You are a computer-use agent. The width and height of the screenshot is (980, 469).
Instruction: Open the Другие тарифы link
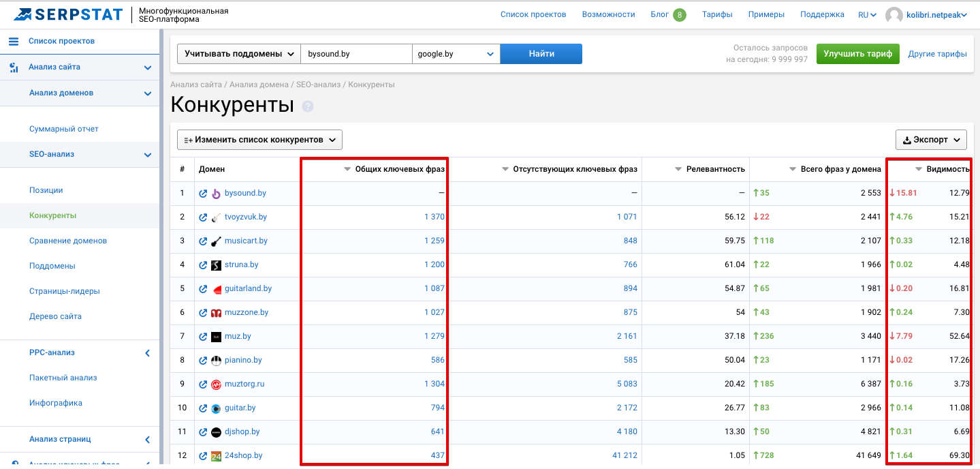click(x=937, y=54)
